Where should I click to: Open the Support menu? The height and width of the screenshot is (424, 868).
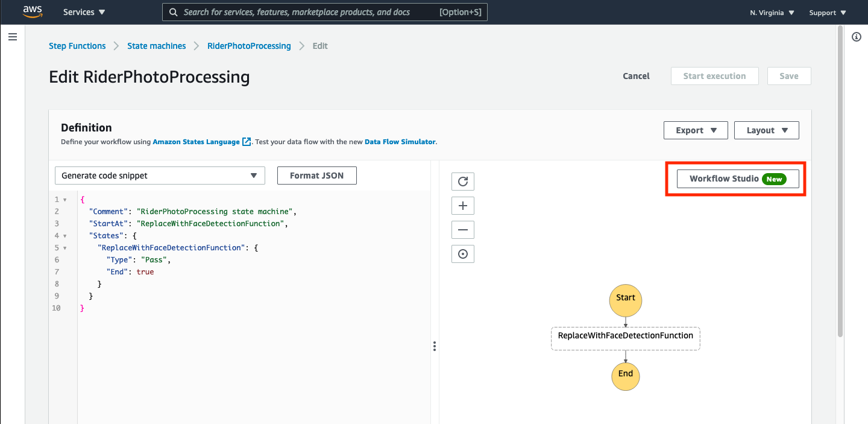click(x=828, y=13)
